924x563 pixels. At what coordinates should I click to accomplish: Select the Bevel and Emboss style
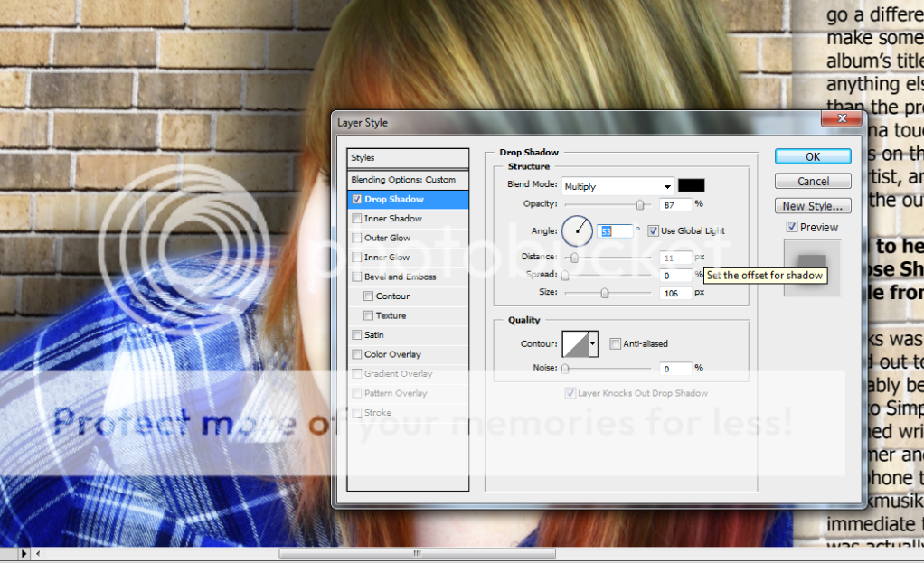pyautogui.click(x=400, y=277)
